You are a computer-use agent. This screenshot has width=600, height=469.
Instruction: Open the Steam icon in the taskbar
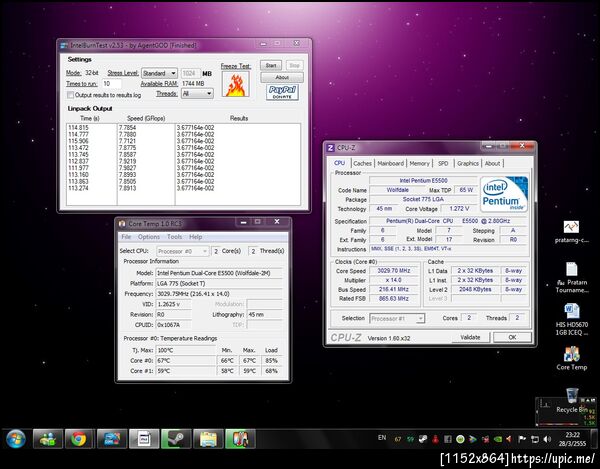176,438
